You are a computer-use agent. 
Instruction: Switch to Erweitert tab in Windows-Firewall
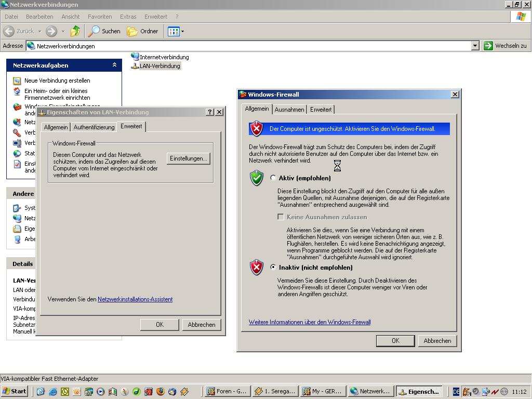pyautogui.click(x=321, y=110)
